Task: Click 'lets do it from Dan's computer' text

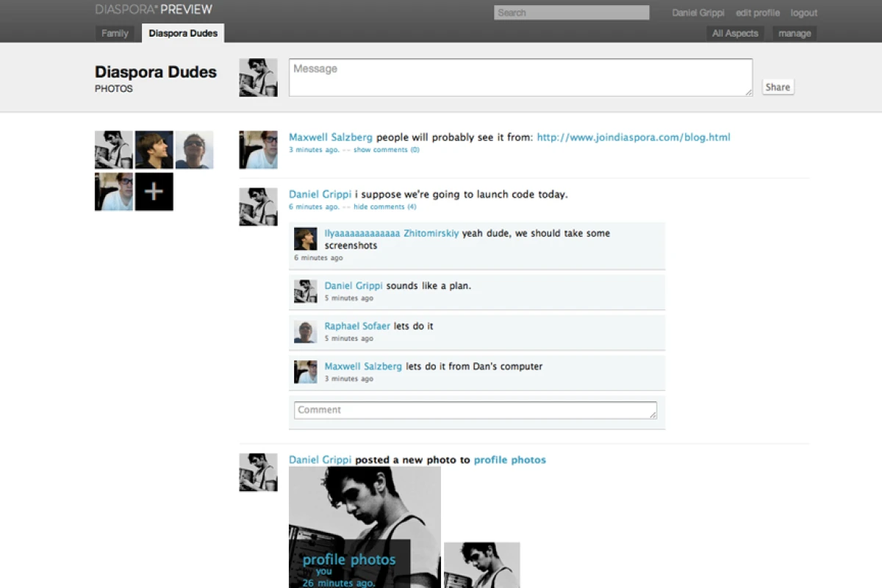Action: tap(474, 367)
